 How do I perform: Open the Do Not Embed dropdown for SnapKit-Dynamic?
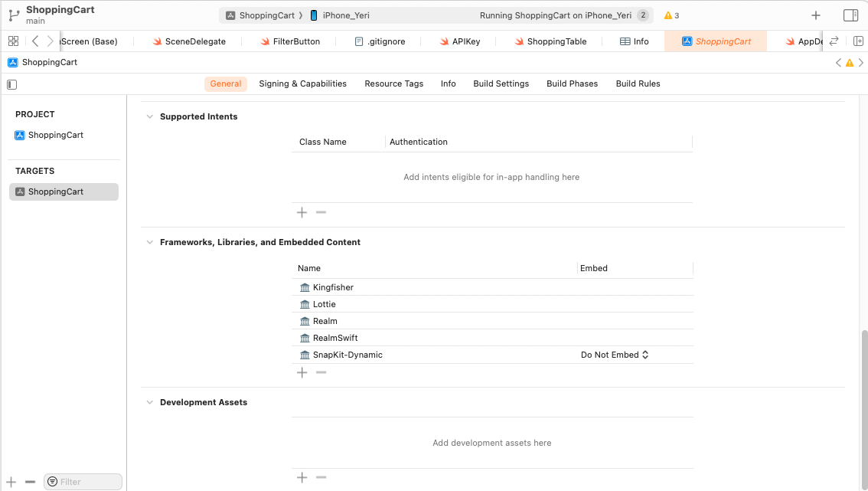[x=615, y=355]
